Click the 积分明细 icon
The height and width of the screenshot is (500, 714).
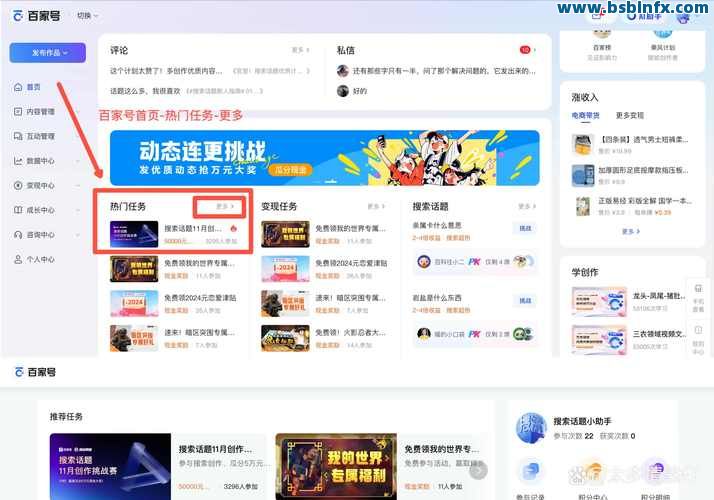655,472
